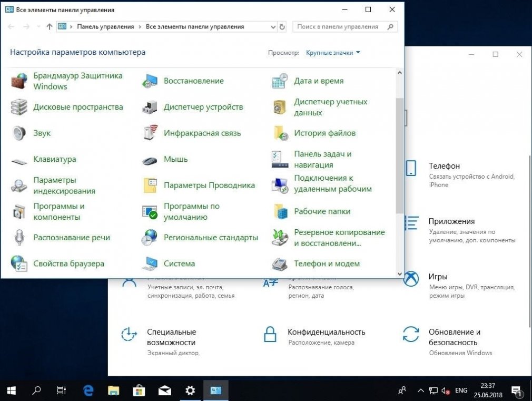
Task: Click the Control Panel search field
Action: 345,27
